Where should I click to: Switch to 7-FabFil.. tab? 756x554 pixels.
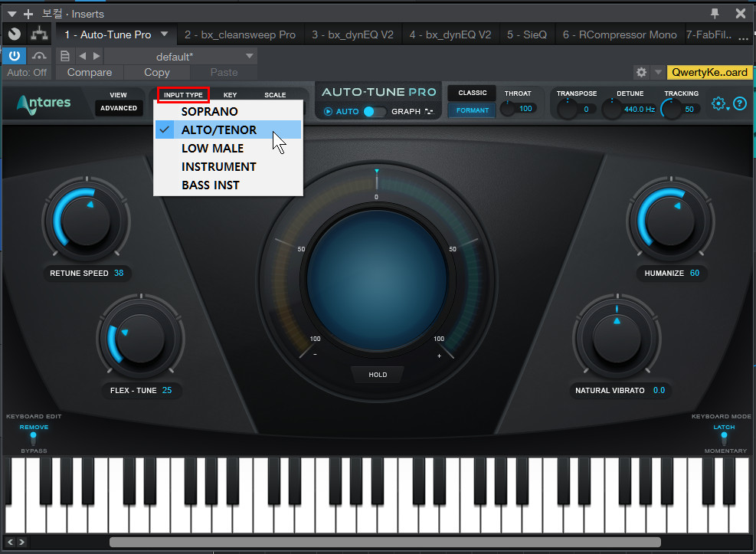pos(709,34)
